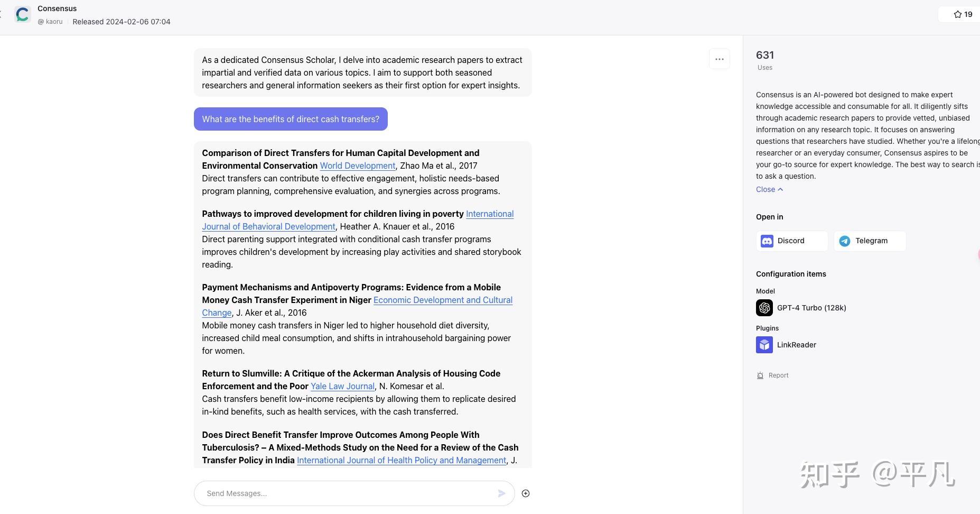980x514 pixels.
Task: Click the @kaoru author name
Action: pos(51,22)
